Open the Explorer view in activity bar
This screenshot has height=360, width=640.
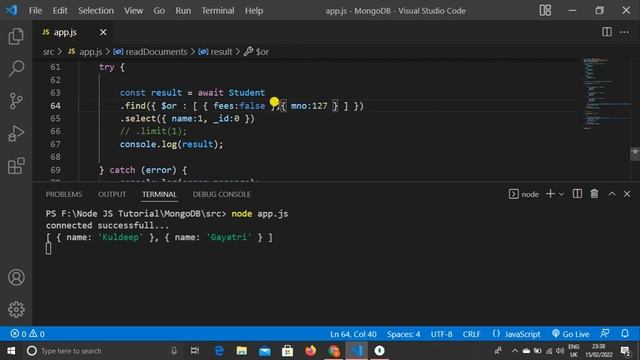point(16,36)
